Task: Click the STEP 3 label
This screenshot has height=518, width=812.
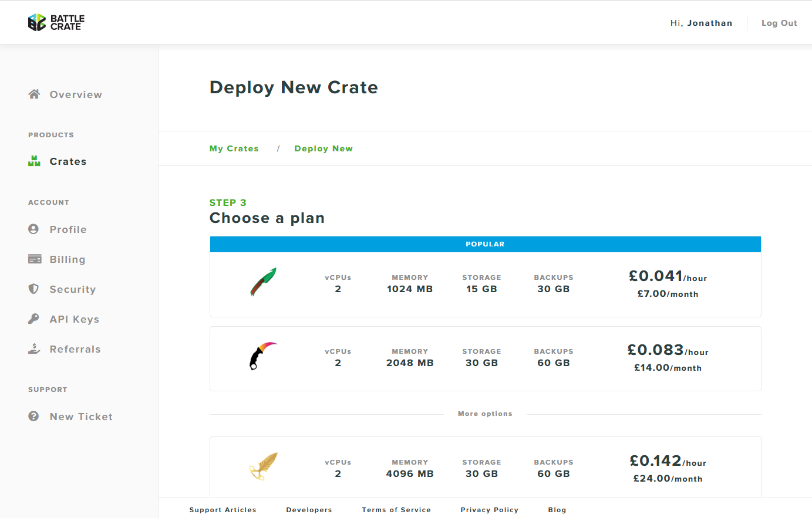Action: 228,202
